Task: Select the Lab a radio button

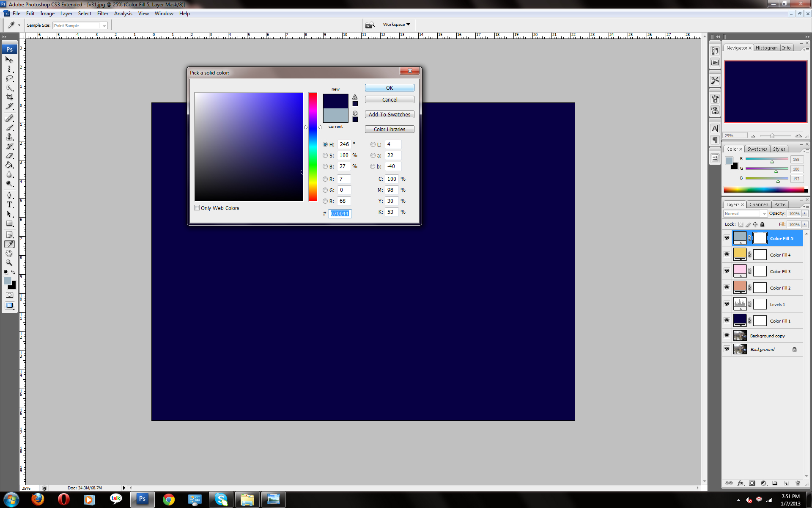Action: pos(373,155)
